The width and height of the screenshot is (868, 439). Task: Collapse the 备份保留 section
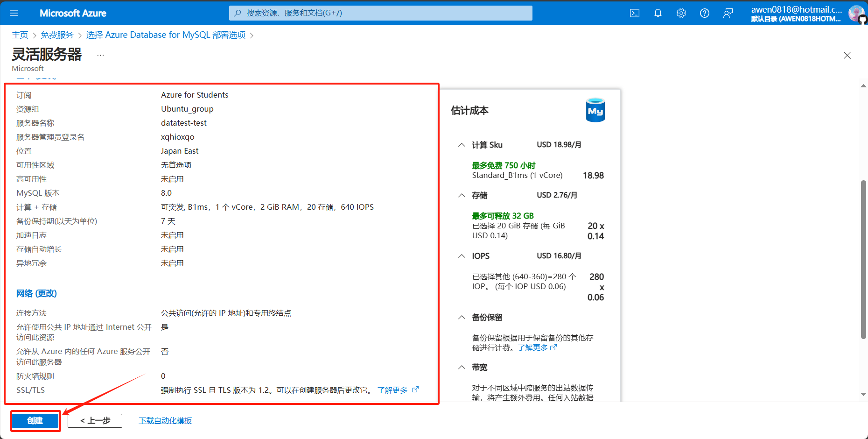(462, 317)
